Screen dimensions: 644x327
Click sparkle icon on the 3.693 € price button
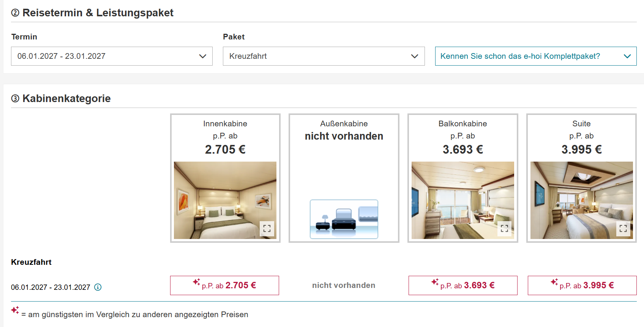(435, 282)
